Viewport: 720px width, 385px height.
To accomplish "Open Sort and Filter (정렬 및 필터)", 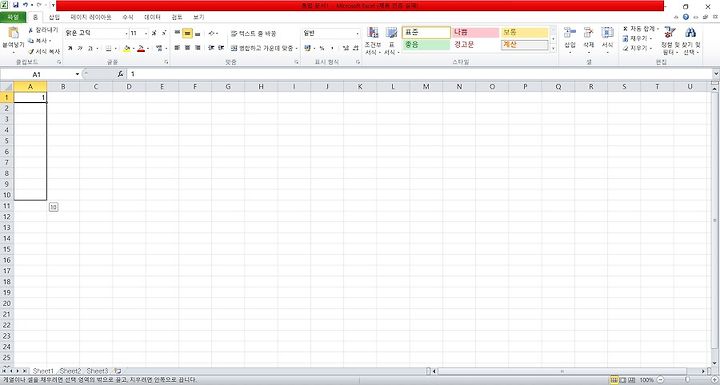I will tap(670, 40).
